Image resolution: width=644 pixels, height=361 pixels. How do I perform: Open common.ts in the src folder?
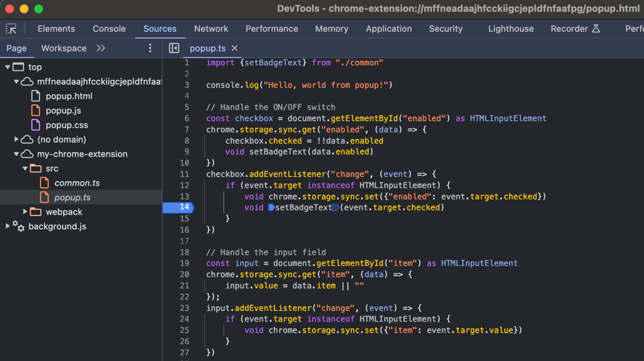point(77,183)
